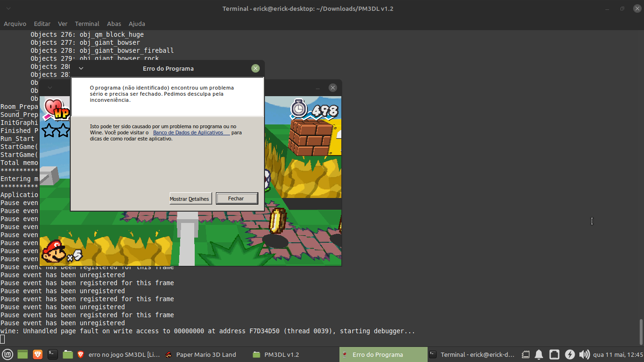Click the volume speaker tray icon
Viewport: 644px width, 362px height.
pos(584,354)
